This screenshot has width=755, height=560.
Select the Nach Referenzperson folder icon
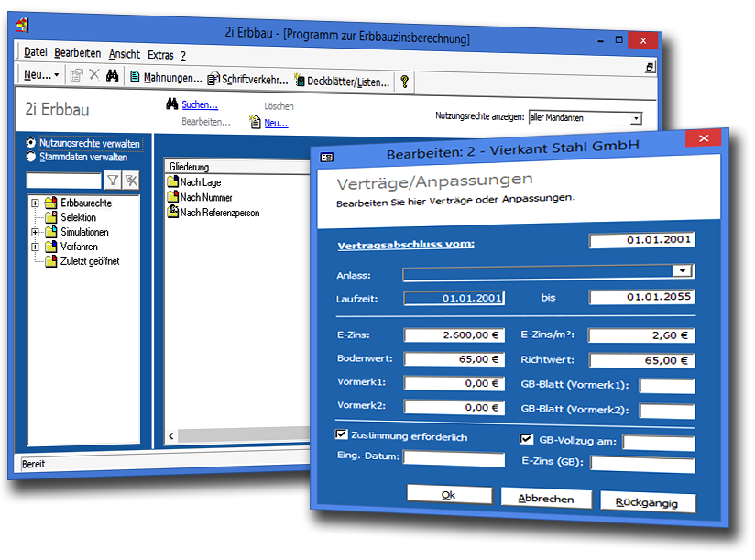click(x=172, y=213)
